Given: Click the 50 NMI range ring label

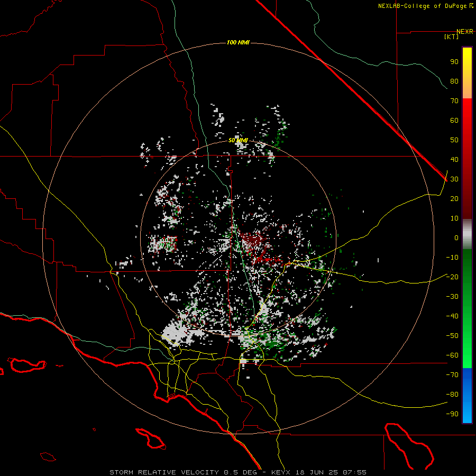Looking at the screenshot, I should pos(238,140).
